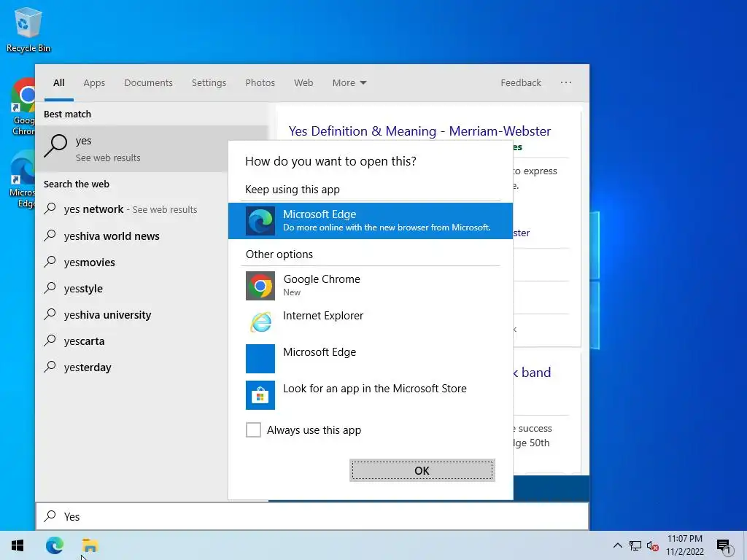
Task: Open the Feedback link
Action: tap(521, 83)
